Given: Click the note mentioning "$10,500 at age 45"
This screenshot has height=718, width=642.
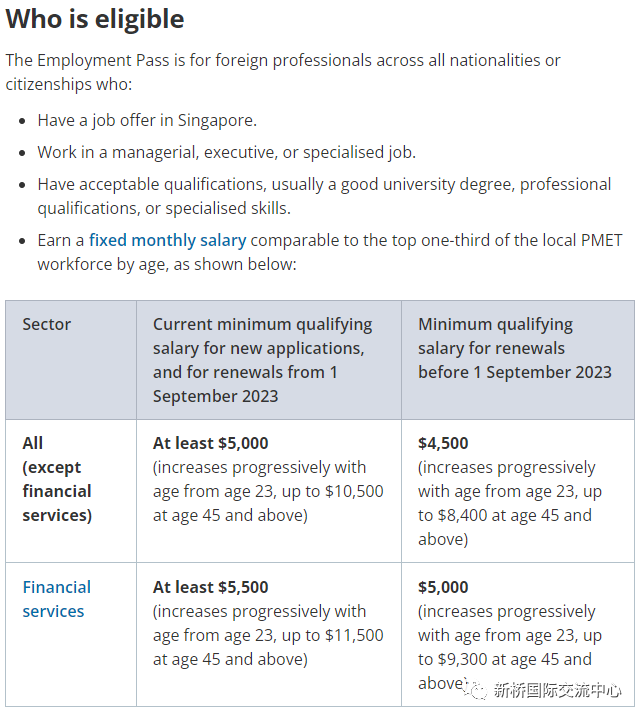Looking at the screenshot, I should [267, 491].
